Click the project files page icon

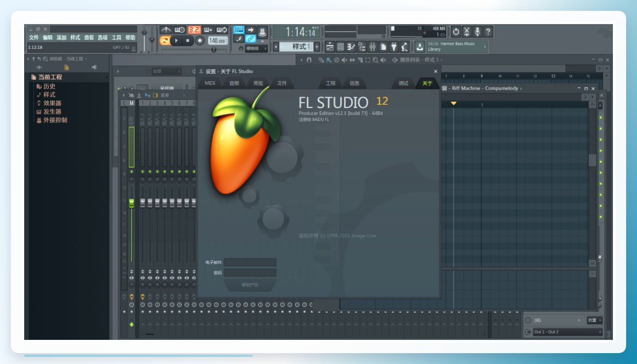pos(383,46)
